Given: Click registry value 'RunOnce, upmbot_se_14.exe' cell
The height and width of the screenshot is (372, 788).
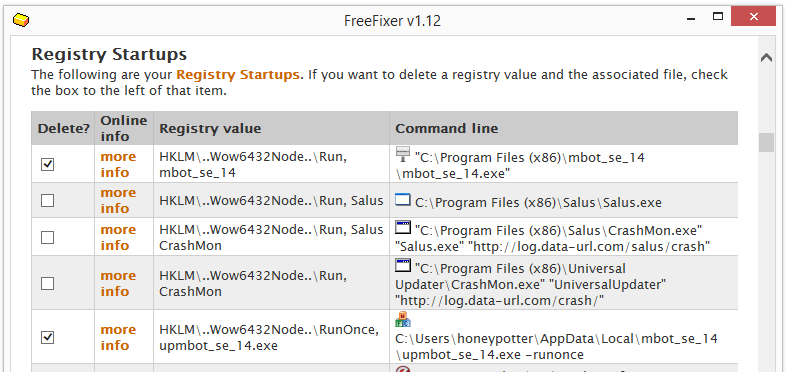Looking at the screenshot, I should [x=268, y=337].
